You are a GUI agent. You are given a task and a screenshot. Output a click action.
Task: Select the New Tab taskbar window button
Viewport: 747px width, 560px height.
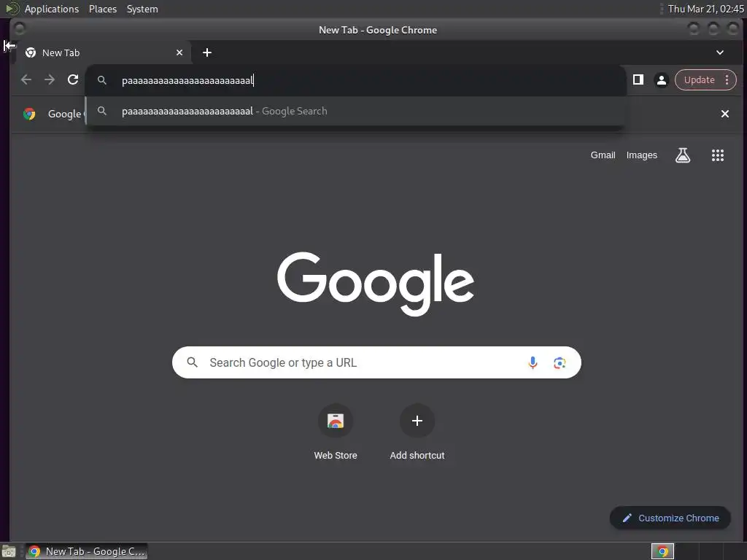coord(86,551)
